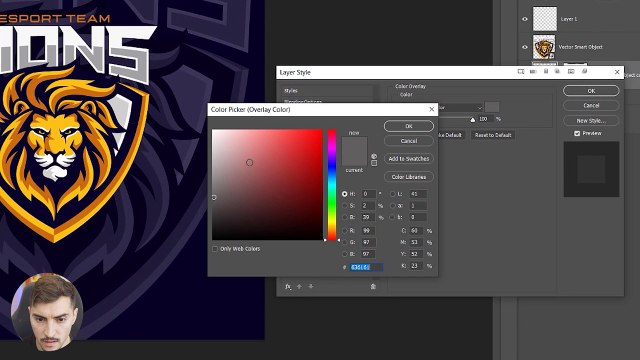Image resolution: width=640 pixels, height=360 pixels.
Task: Click the hue spectrum slider
Action: coord(332,185)
